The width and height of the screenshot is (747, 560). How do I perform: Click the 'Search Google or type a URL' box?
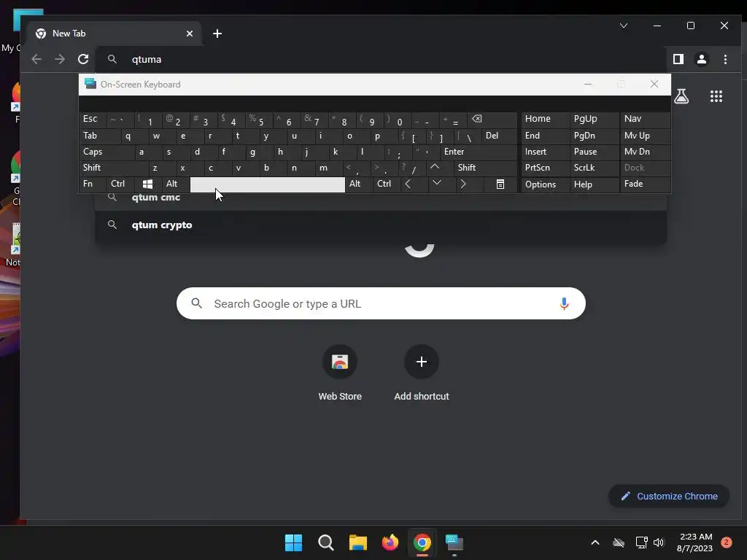pos(381,303)
